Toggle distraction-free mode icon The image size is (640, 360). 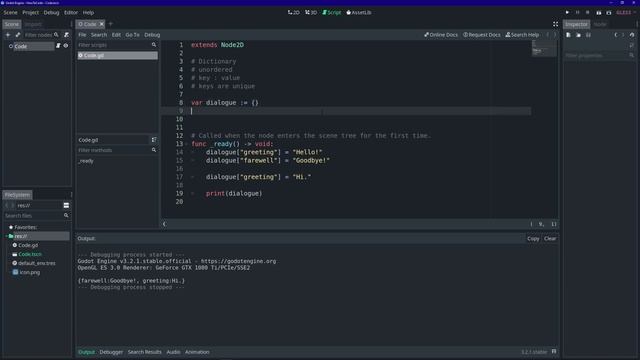coord(556,24)
